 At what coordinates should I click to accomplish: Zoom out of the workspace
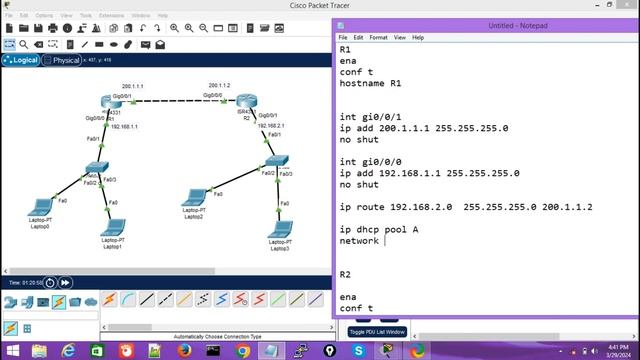tap(203, 28)
